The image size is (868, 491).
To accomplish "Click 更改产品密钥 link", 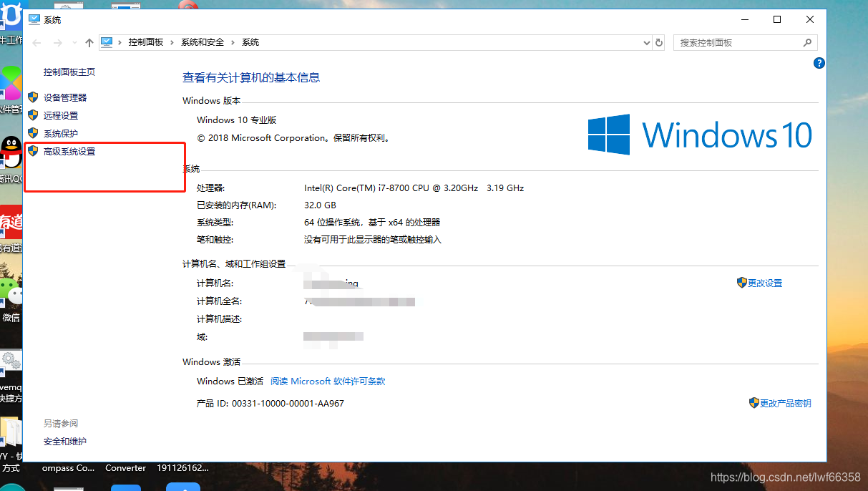I will point(786,404).
